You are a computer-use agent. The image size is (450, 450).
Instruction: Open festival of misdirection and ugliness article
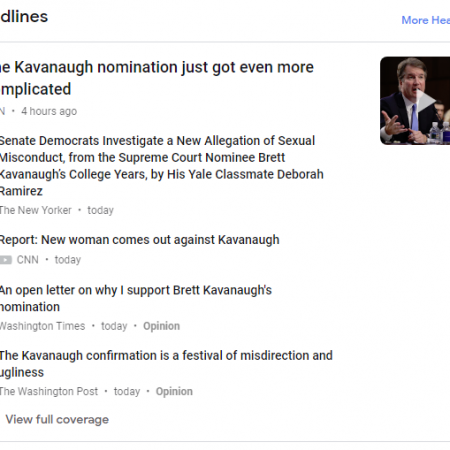coord(166,364)
